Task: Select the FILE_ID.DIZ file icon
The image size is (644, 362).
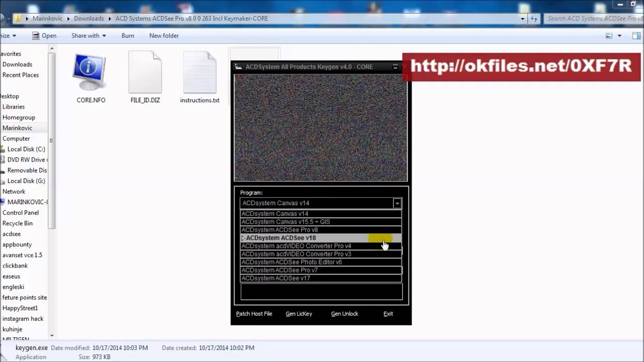Action: [x=145, y=73]
